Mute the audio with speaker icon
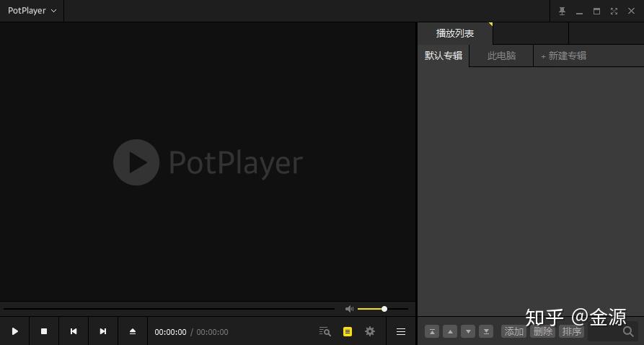The height and width of the screenshot is (345, 644). [350, 309]
